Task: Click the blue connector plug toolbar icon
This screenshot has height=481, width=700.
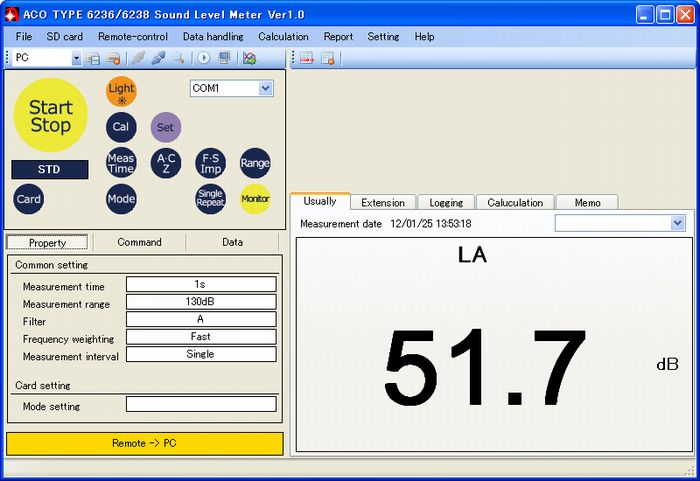Action: click(x=158, y=58)
